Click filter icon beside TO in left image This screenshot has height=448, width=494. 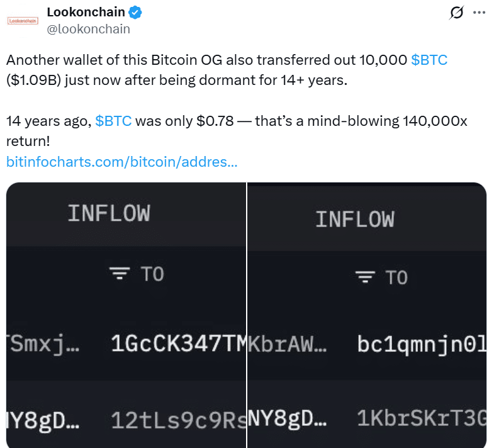120,274
